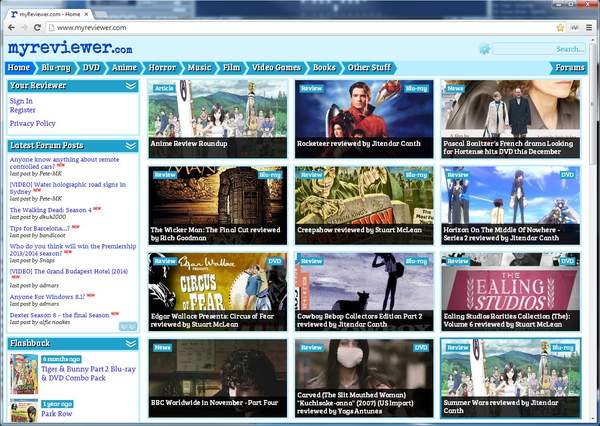Image resolution: width=600 pixels, height=426 pixels.
Task: Open BBC Worldwide in November card
Action: click(218, 378)
